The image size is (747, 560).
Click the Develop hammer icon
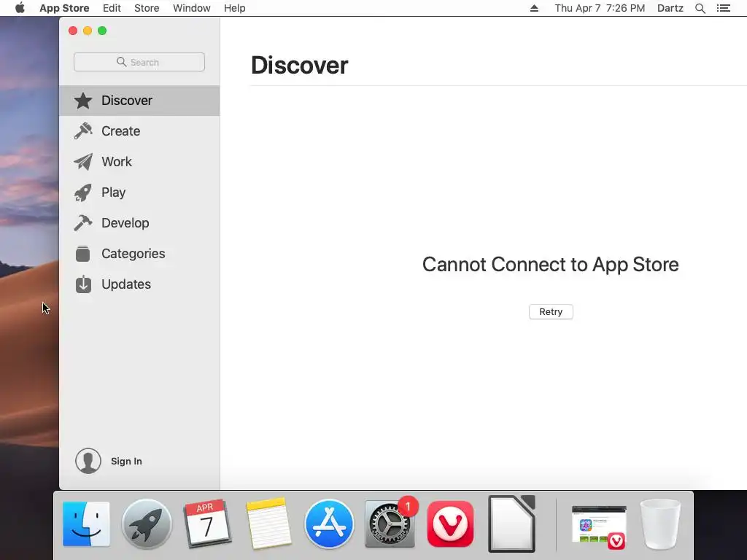83,223
